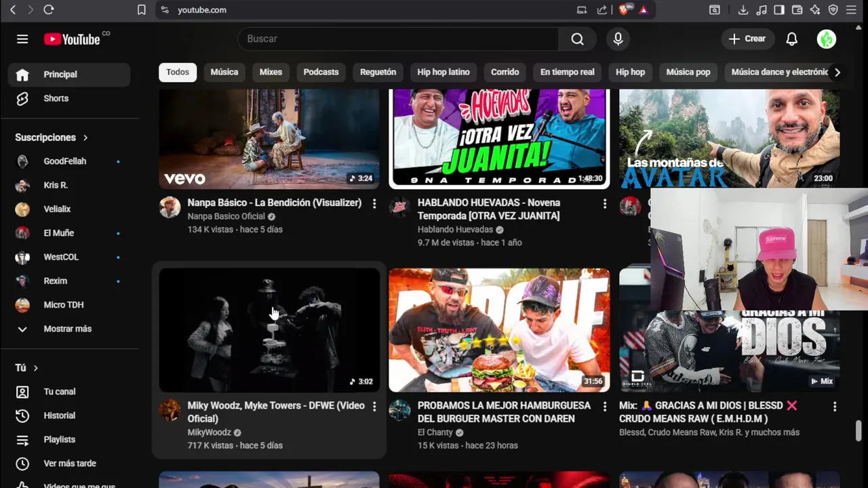Open the account avatar menu

[x=826, y=39]
